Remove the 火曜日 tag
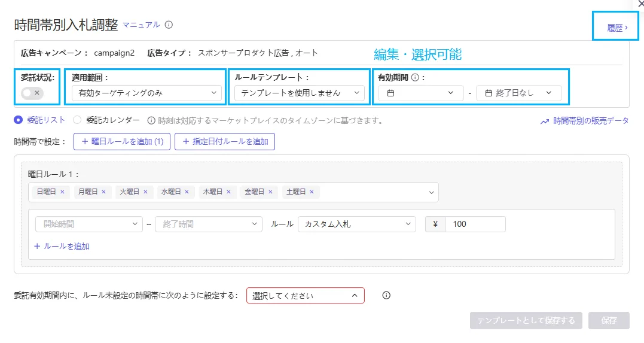 [x=145, y=192]
